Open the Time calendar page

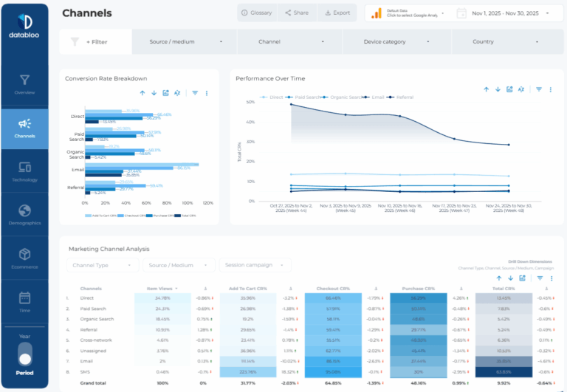24,303
